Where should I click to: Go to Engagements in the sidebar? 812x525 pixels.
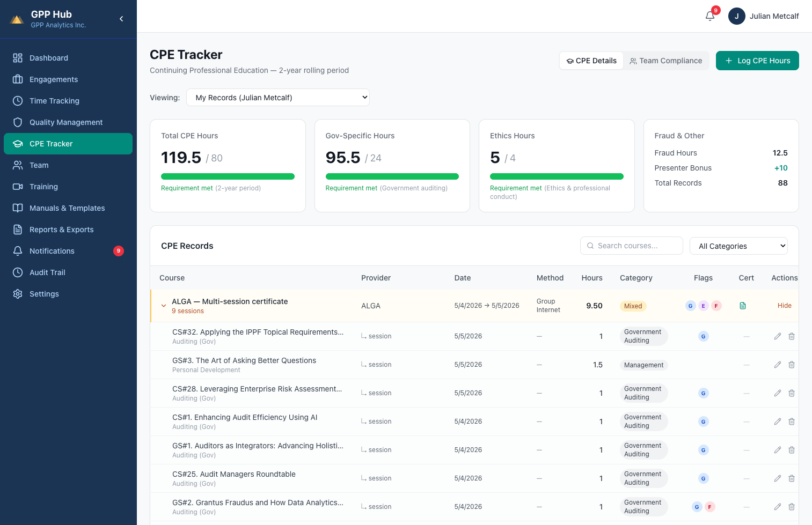pyautogui.click(x=68, y=79)
